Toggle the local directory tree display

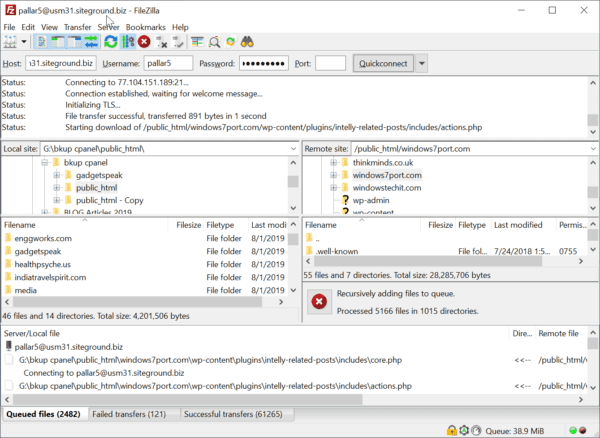pos(58,42)
